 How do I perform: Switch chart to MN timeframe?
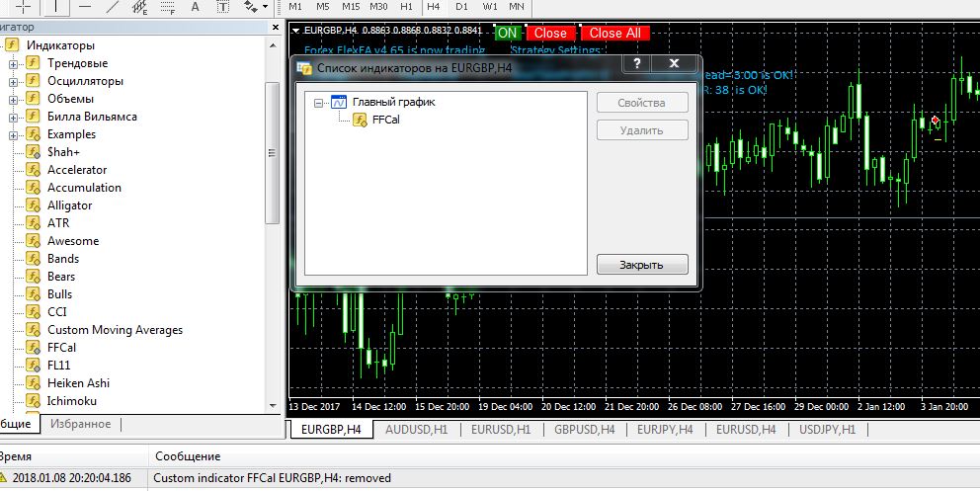coord(517,6)
